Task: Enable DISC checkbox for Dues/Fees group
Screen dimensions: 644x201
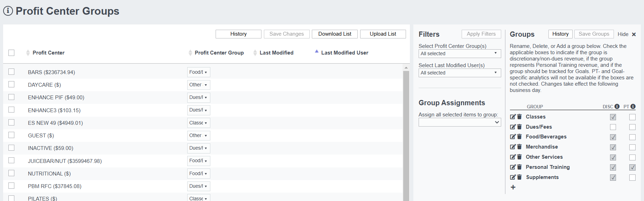Action: point(613,127)
